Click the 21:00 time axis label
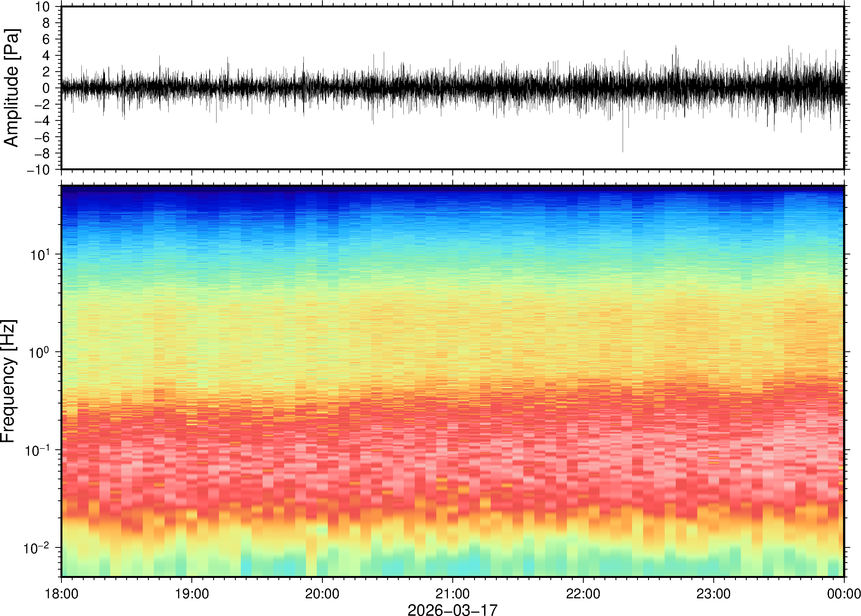The image size is (861, 616). 452,594
